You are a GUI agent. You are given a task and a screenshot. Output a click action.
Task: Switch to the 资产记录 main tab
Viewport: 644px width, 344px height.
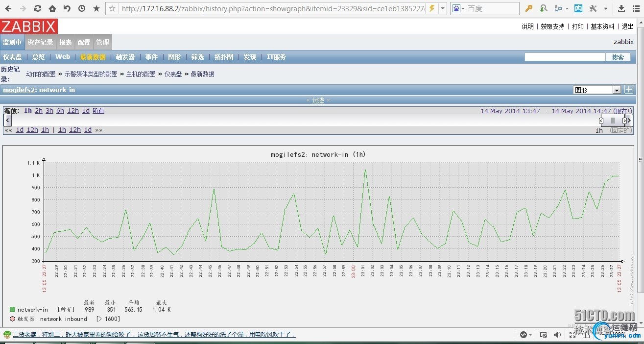[x=40, y=42]
